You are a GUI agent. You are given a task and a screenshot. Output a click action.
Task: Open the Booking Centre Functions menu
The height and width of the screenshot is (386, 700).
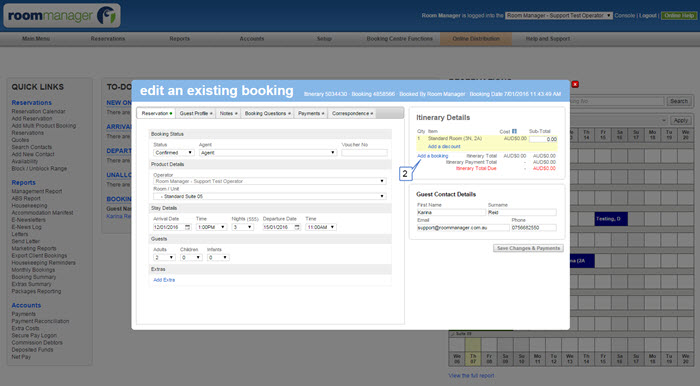click(x=400, y=39)
